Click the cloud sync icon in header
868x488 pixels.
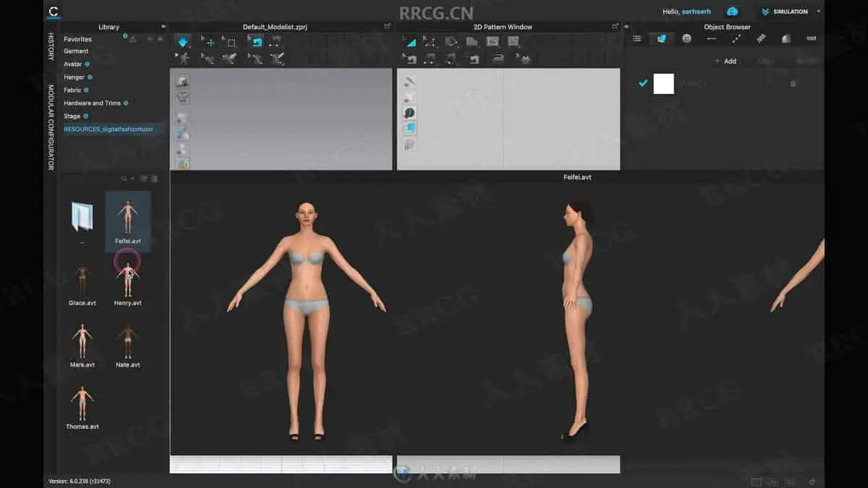[732, 12]
